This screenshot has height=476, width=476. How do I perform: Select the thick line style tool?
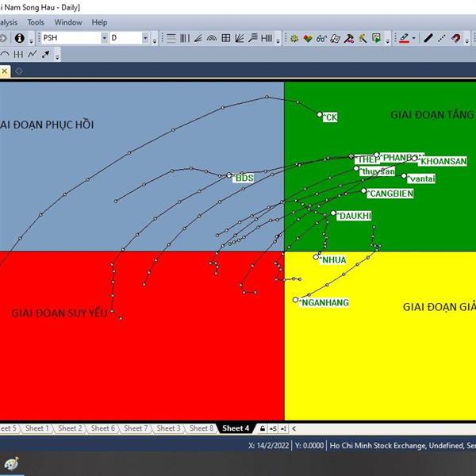click(x=428, y=38)
